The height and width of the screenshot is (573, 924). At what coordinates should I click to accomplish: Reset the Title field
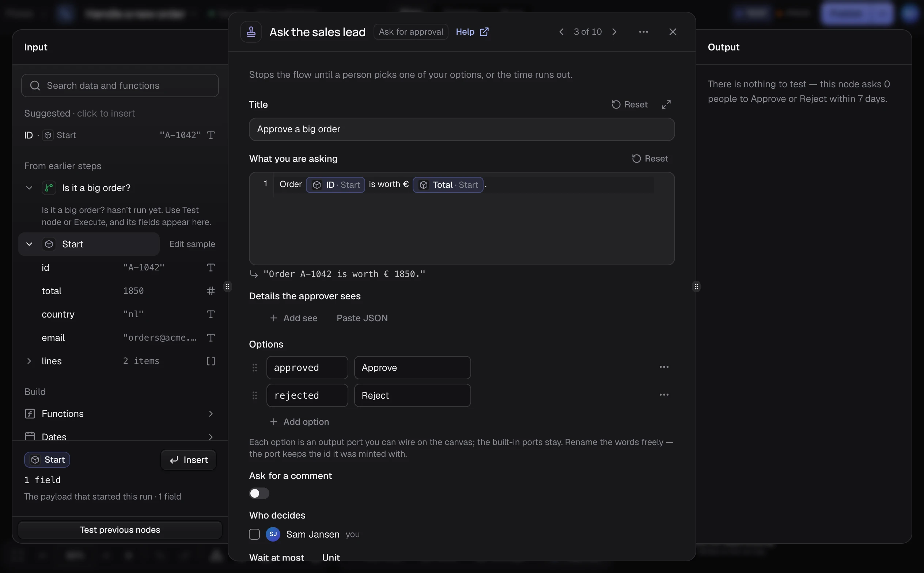click(629, 105)
